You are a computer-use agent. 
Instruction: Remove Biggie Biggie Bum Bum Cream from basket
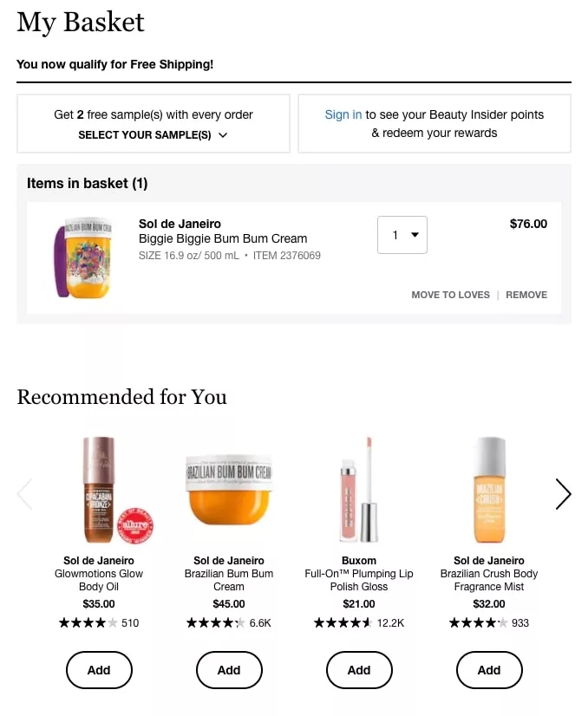(x=526, y=295)
